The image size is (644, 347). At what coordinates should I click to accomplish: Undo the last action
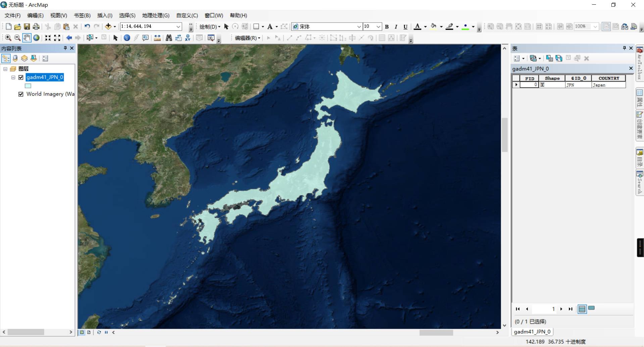(87, 27)
